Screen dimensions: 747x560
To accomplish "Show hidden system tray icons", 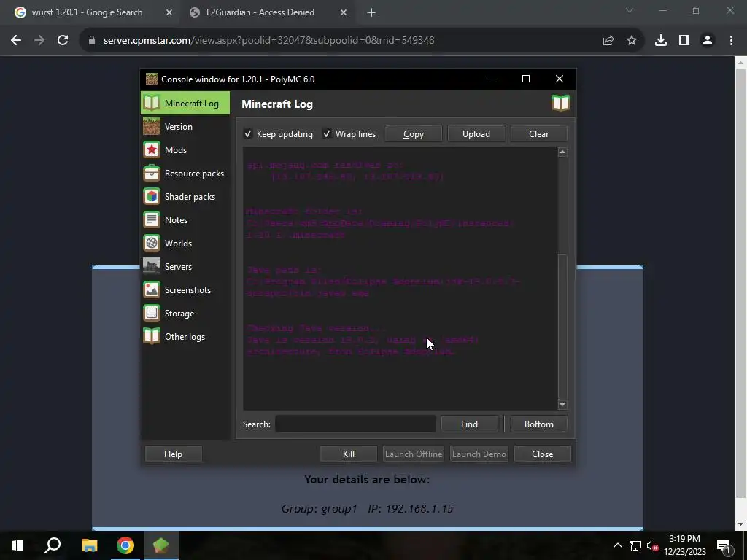I will click(617, 545).
